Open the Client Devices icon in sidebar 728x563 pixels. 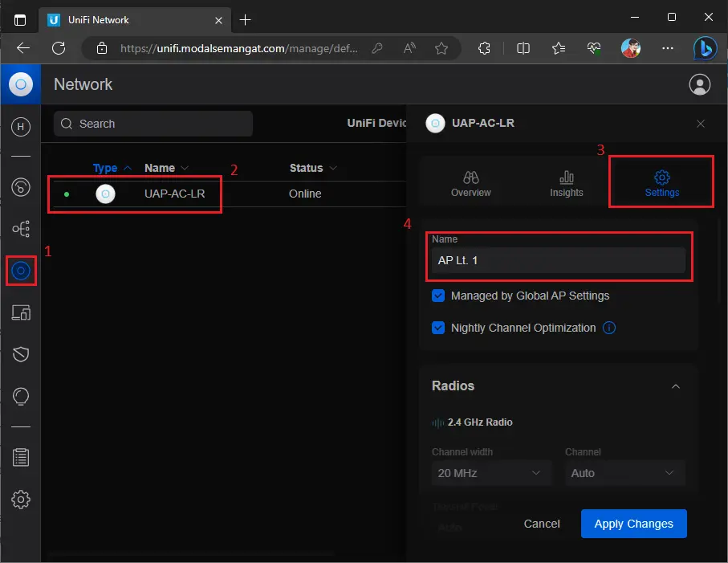tap(20, 312)
